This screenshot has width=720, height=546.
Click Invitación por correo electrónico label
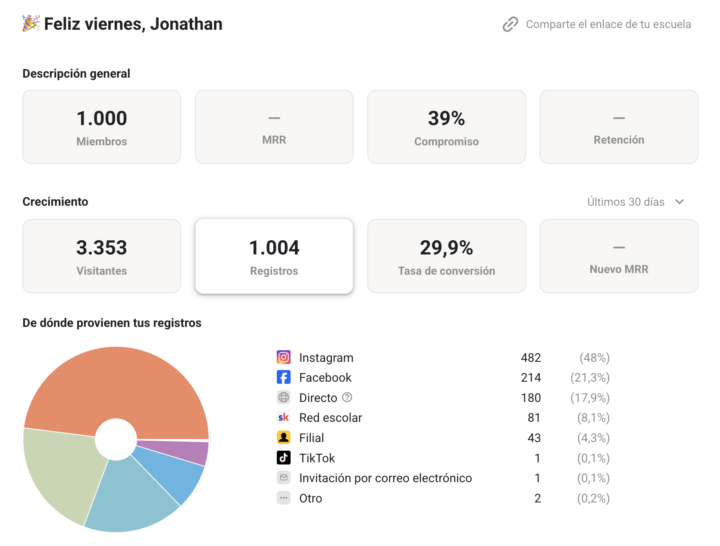tap(385, 478)
